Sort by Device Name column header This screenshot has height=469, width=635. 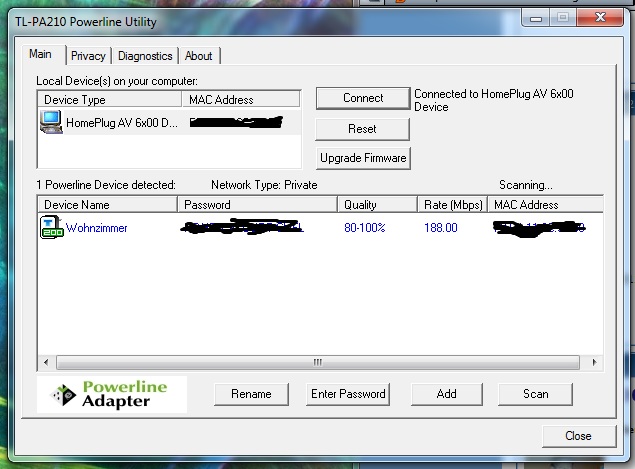point(107,205)
